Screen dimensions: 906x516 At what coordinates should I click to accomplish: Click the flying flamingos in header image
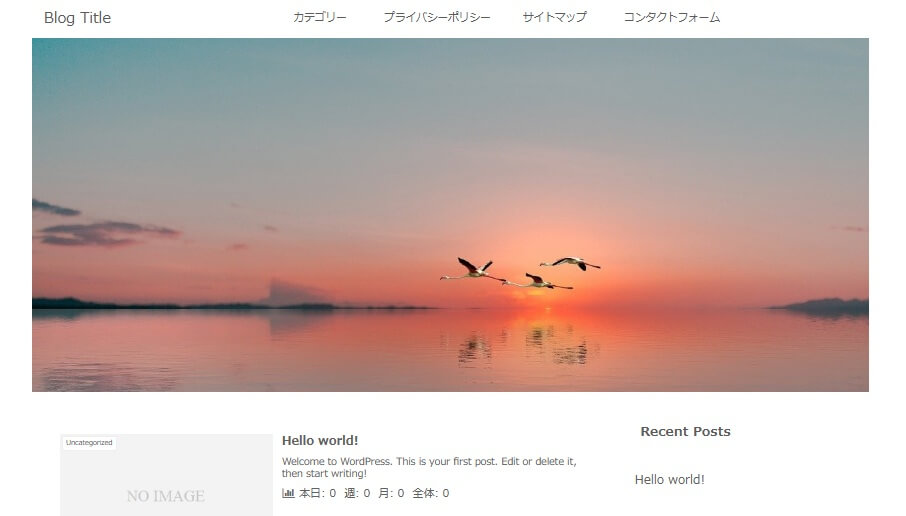(520, 273)
